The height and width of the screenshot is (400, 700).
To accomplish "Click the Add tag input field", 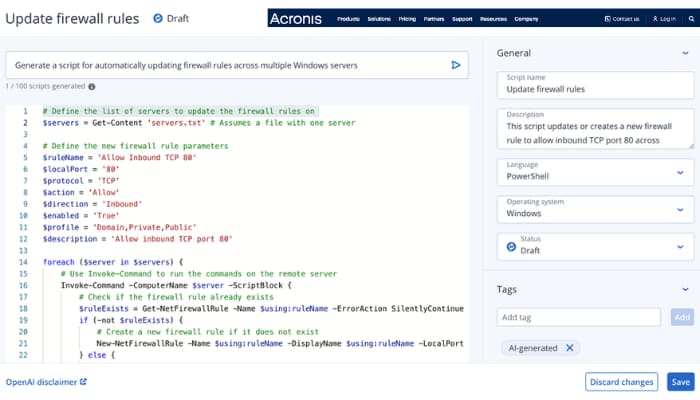I will 579,317.
